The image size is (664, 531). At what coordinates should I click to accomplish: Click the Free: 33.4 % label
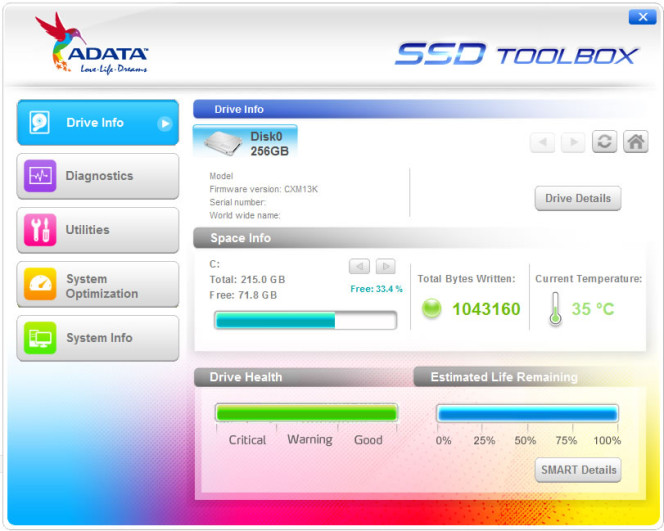tap(376, 289)
